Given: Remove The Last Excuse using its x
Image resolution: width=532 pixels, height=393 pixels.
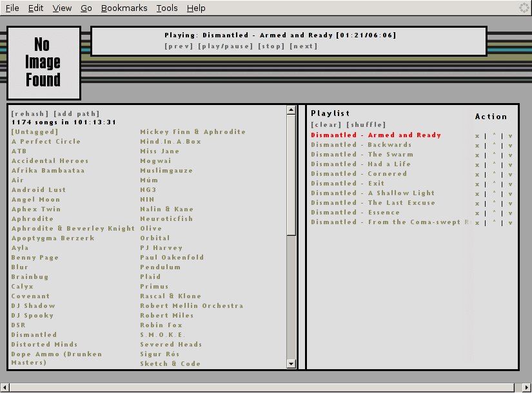Looking at the screenshot, I should [477, 204].
